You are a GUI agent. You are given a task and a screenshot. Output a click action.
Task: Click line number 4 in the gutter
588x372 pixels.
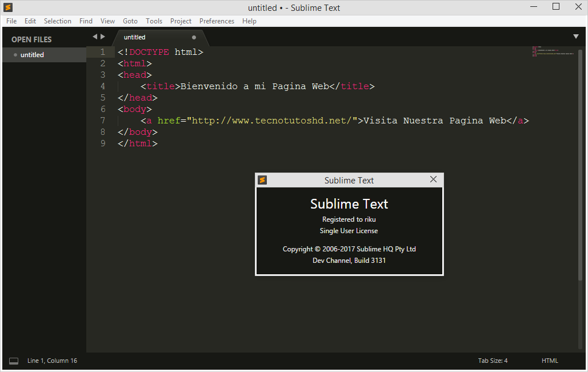(x=103, y=86)
